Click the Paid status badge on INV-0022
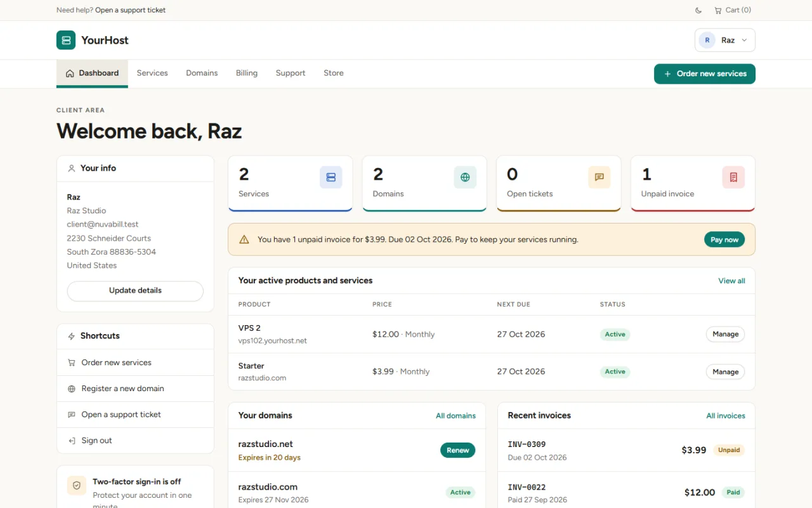Image resolution: width=812 pixels, height=508 pixels. tap(733, 492)
